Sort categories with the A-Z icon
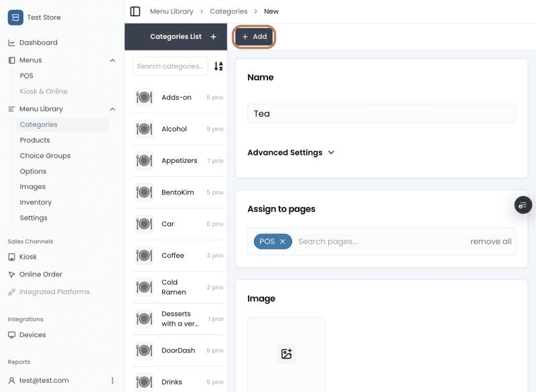Screen dimensions: 536x392 (x=218, y=66)
